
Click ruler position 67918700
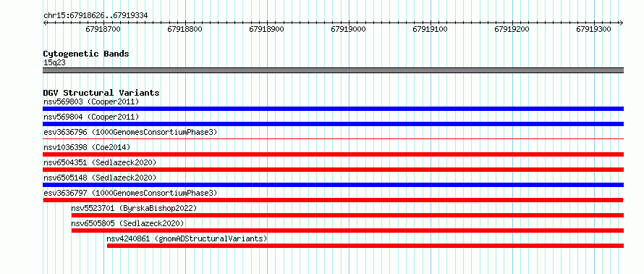[103, 30]
